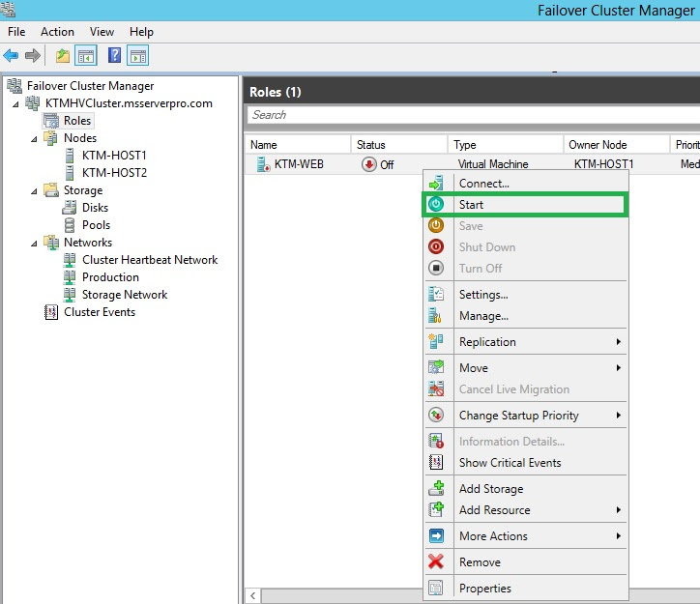Sort by the Type column header
700x604 pixels.
click(x=506, y=145)
